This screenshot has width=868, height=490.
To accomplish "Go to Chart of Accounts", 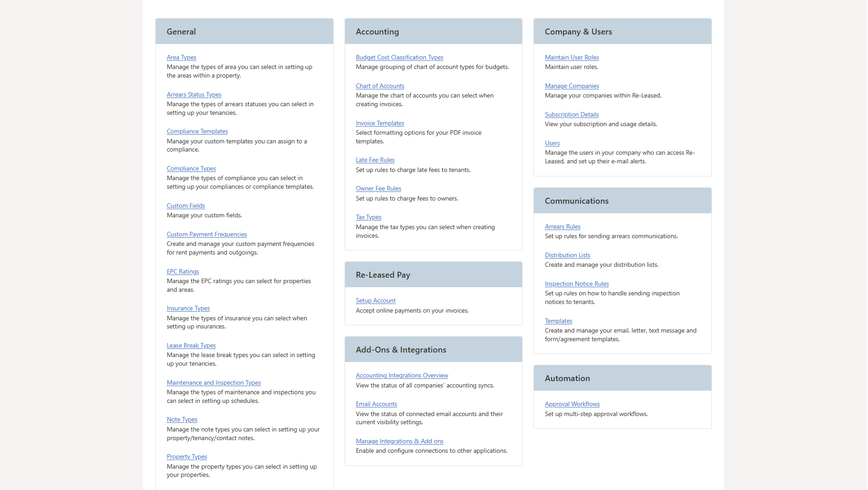I will point(380,86).
